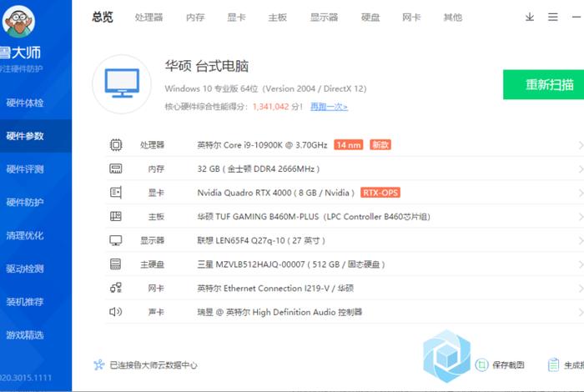Screen dimensions: 584x392
Task: Expand the 主硬盘 row chevron
Action: [581, 264]
